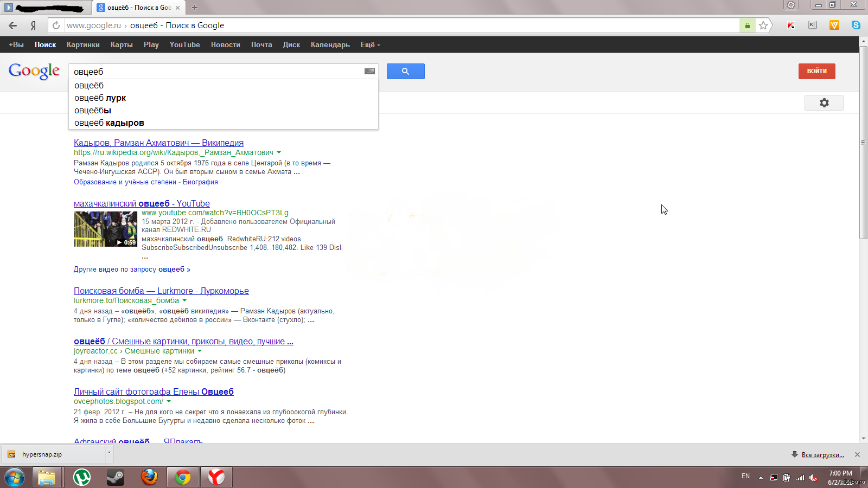This screenshot has width=868, height=488.
Task: Close the Google search tab
Action: (x=177, y=8)
